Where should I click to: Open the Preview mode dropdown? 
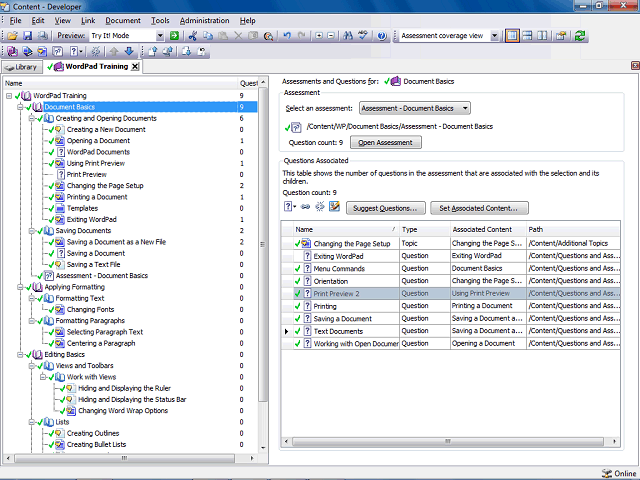(160, 36)
